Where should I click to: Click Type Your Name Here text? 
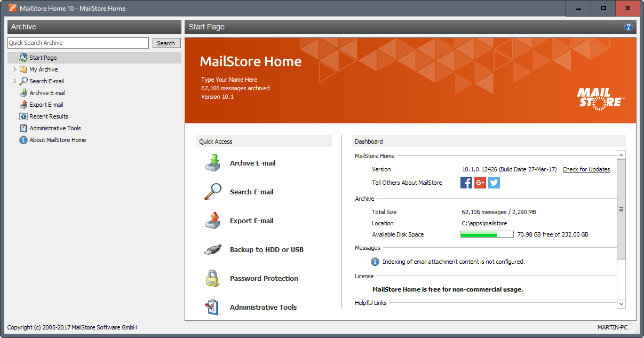point(229,80)
